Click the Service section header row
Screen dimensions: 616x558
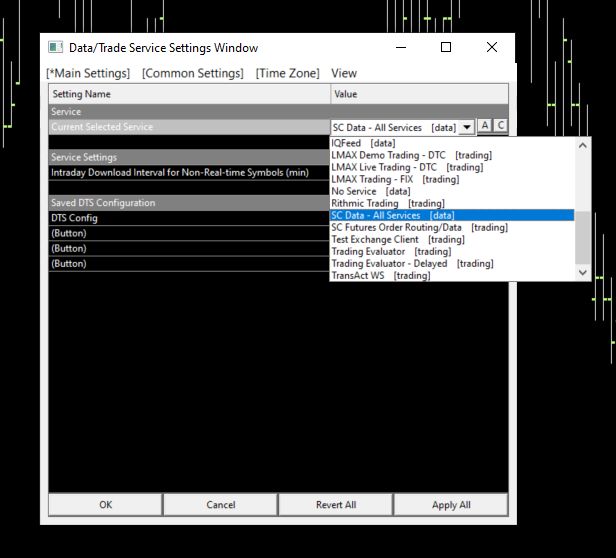coord(279,112)
